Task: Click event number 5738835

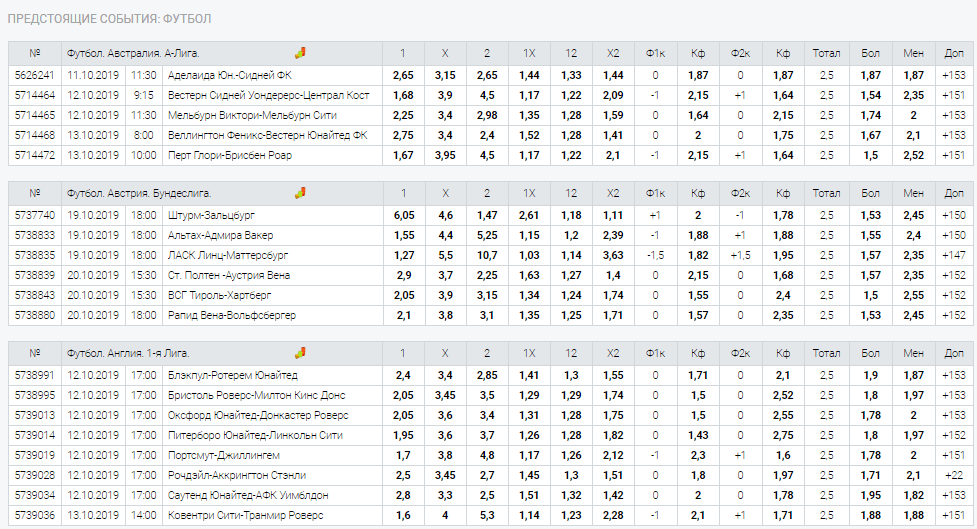Action: tap(35, 255)
